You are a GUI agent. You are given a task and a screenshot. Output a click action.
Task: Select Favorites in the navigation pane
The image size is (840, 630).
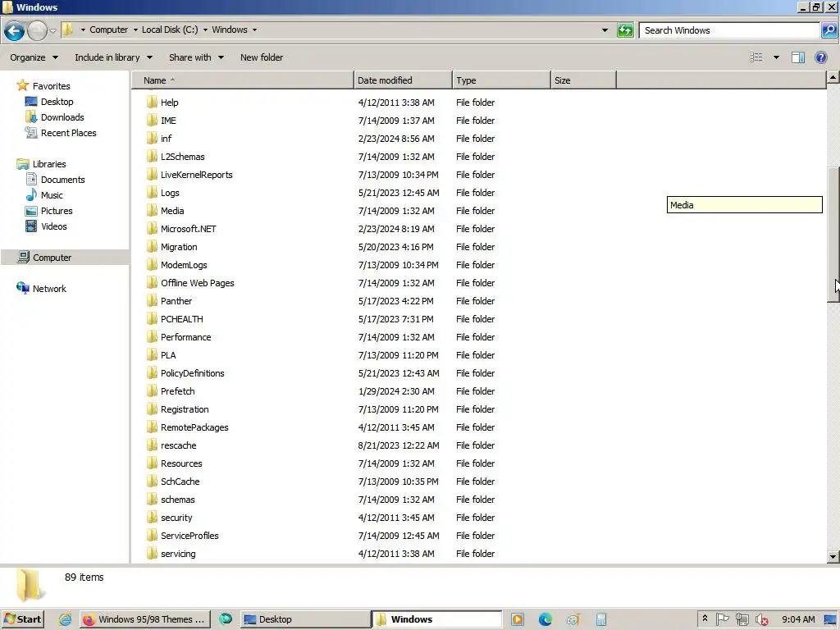51,85
